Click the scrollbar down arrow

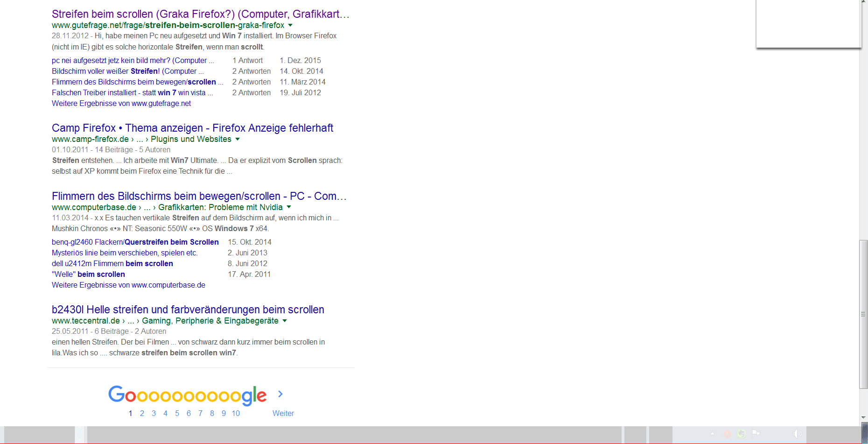(863, 417)
